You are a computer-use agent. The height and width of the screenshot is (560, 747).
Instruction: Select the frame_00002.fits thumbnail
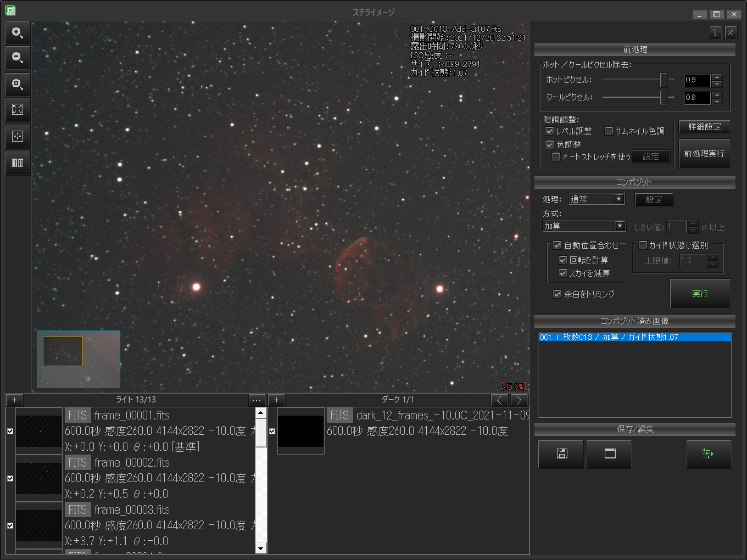[39, 478]
